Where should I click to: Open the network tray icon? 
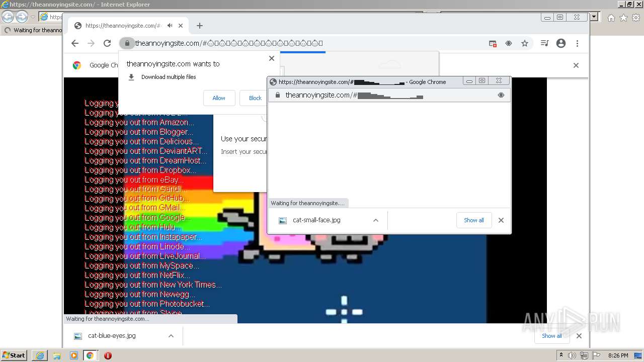[x=584, y=355]
